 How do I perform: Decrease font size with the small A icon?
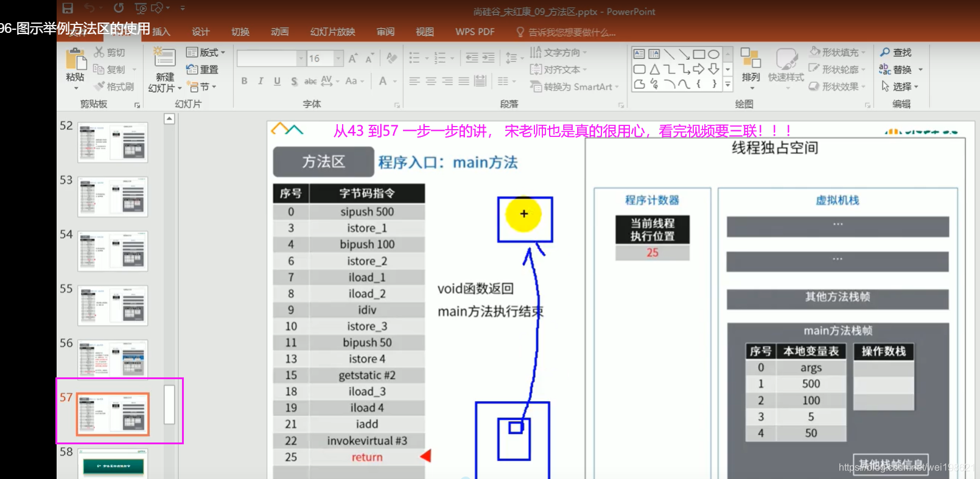[369, 58]
